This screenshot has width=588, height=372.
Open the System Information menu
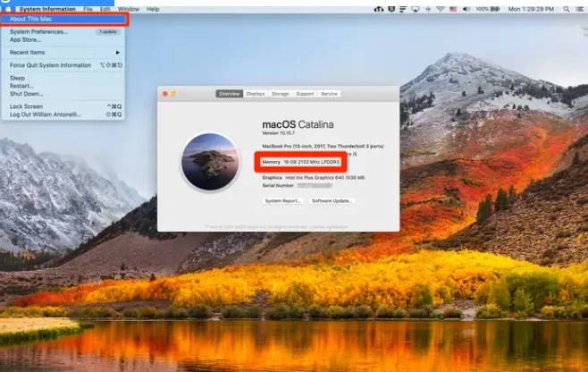[x=47, y=9]
